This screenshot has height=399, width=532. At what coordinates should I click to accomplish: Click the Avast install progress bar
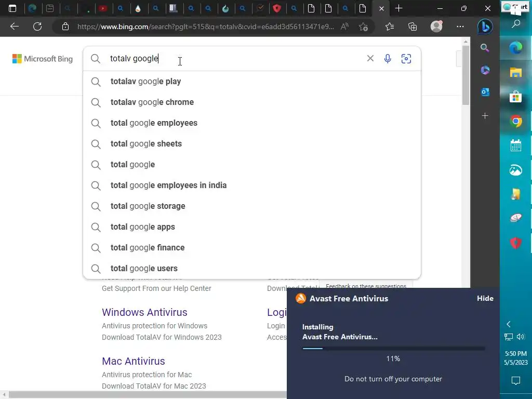click(393, 348)
